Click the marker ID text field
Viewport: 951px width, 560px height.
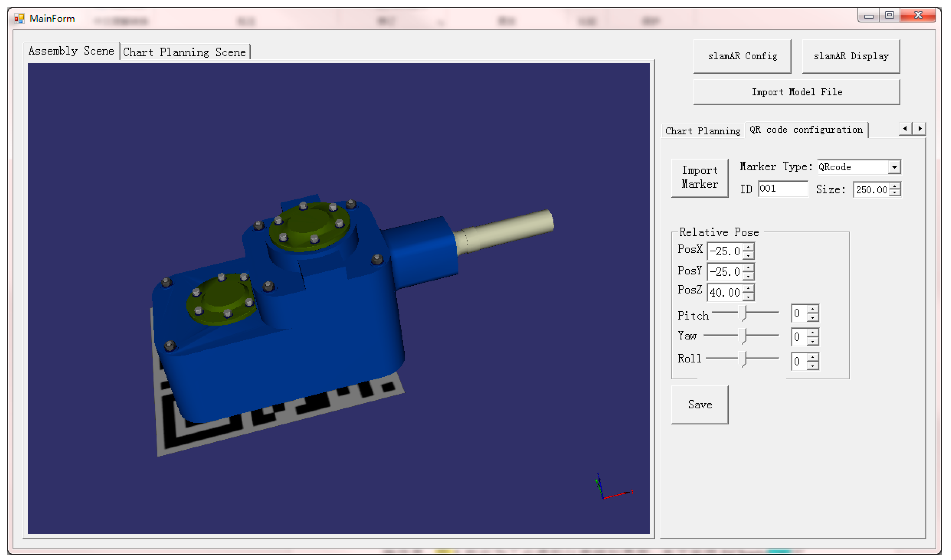tap(783, 189)
